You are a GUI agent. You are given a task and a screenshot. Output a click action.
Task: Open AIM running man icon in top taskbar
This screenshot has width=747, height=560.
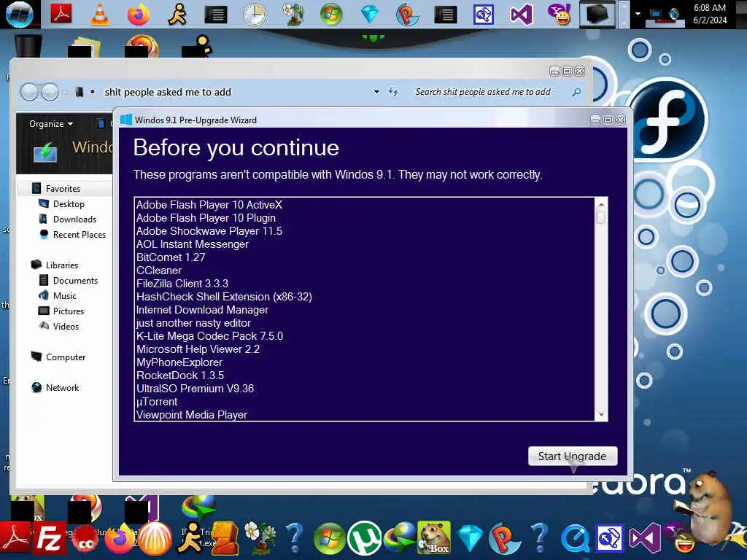tap(177, 15)
